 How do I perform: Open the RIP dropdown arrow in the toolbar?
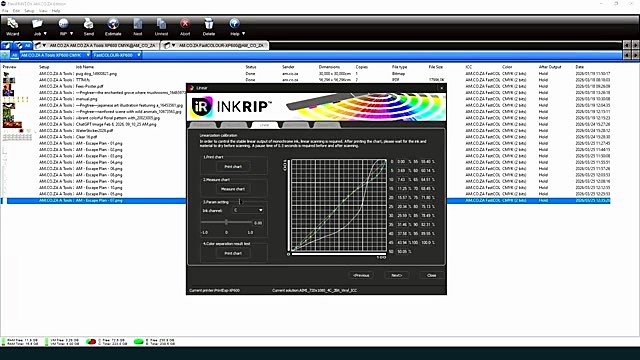(71, 34)
